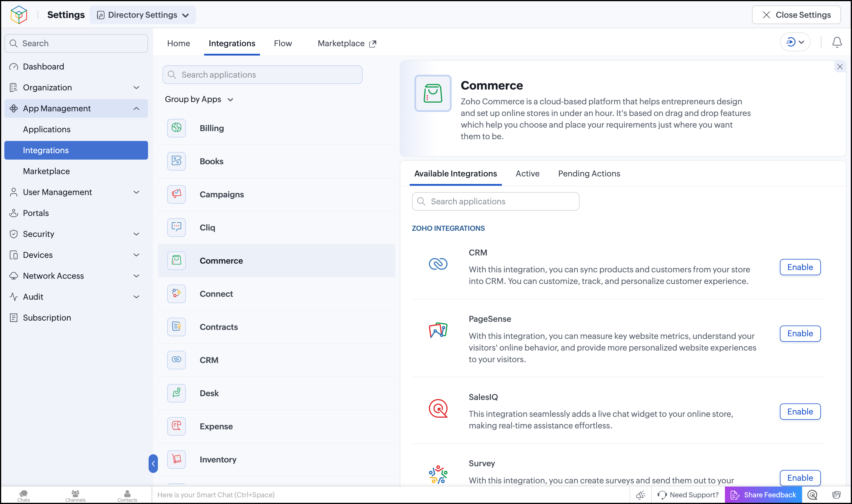The height and width of the screenshot is (504, 852).
Task: Select Integrations in the sidebar
Action: [x=76, y=150]
